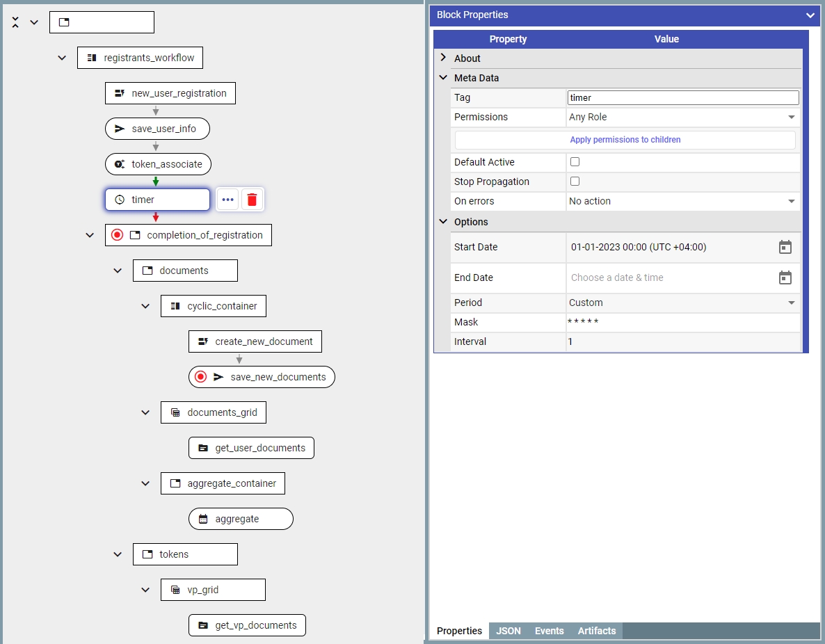Enable the Default Active checkbox
Screen dimensions: 825x644
[575, 162]
